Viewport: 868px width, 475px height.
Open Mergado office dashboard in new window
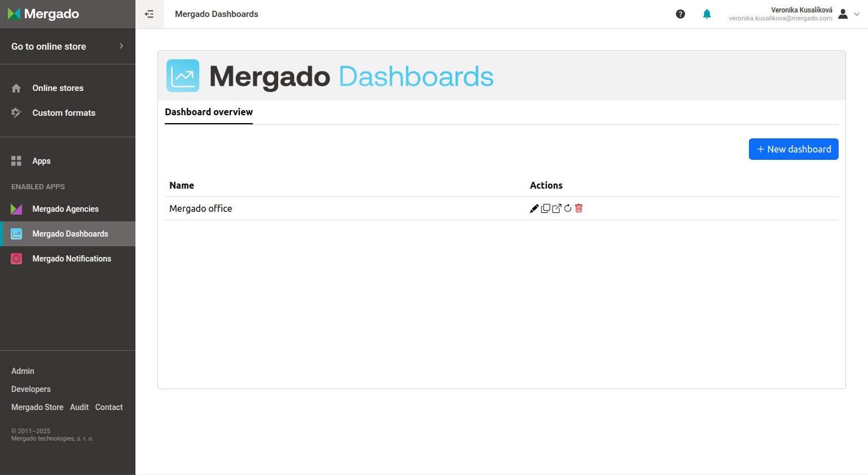tap(557, 208)
